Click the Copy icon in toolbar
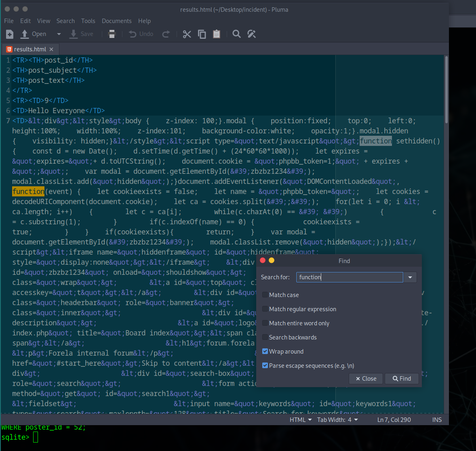476x451 pixels. (202, 34)
